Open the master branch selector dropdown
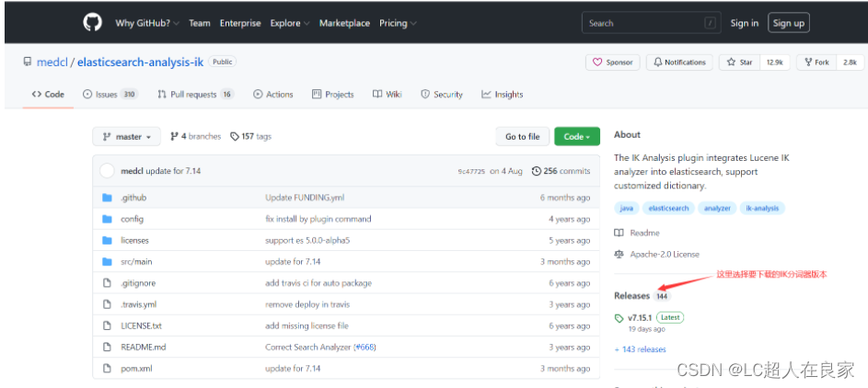The image size is (868, 388). (127, 136)
